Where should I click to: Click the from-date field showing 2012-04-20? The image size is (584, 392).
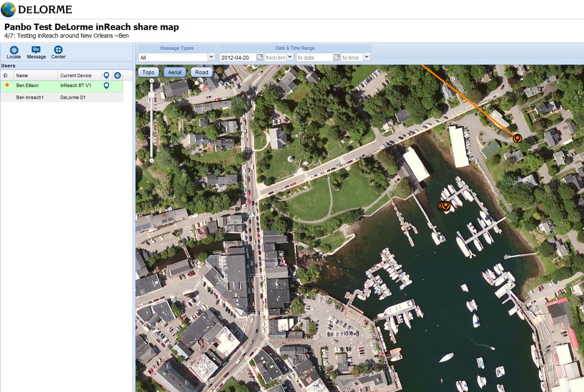pos(238,57)
